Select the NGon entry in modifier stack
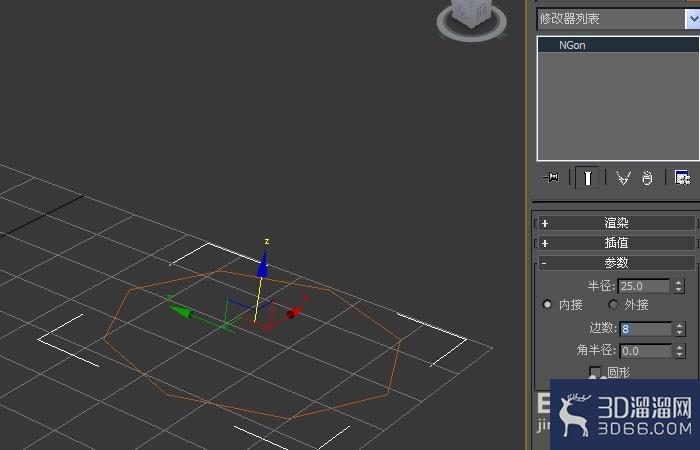700x450 pixels. coord(618,45)
